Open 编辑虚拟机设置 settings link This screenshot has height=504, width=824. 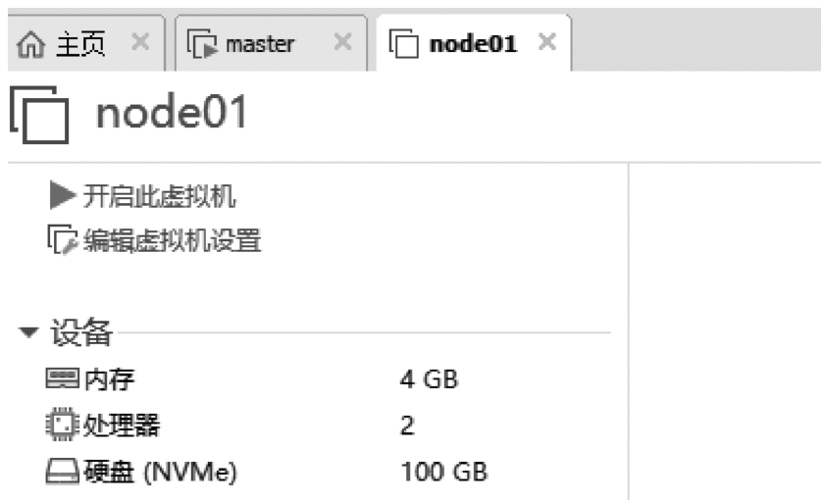(x=172, y=240)
